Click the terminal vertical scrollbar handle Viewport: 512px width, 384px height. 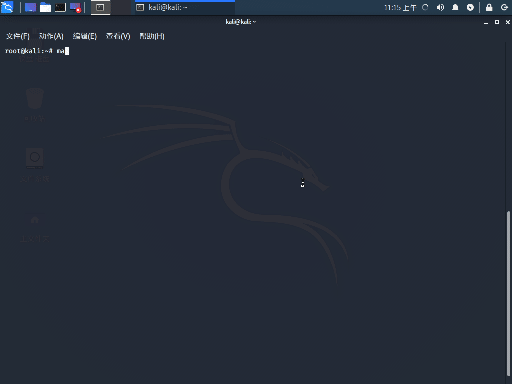(508, 293)
